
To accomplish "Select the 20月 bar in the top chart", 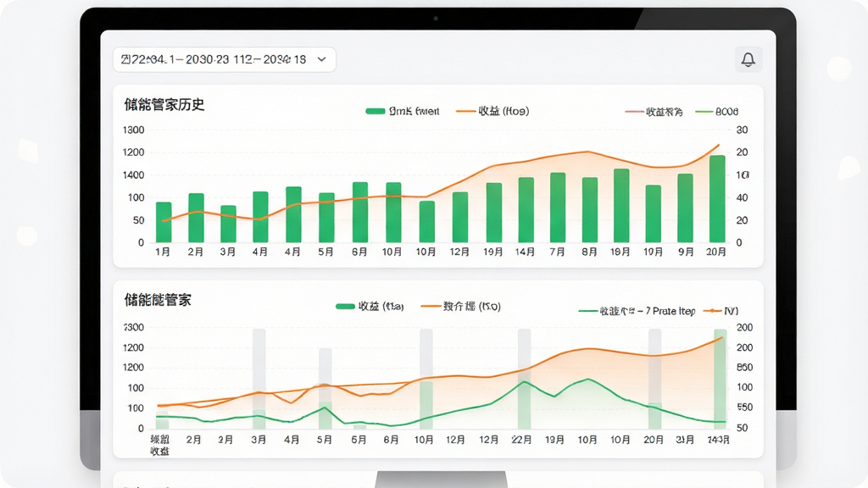I will pos(717,199).
